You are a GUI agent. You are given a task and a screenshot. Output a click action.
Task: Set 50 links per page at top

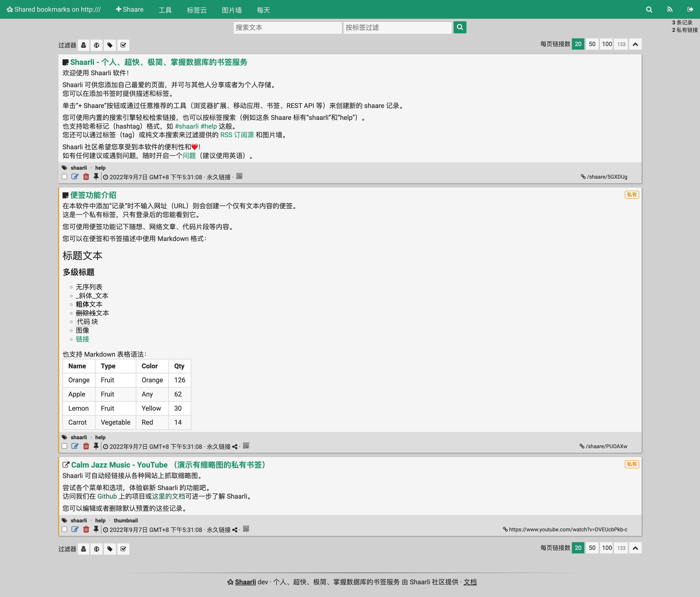point(592,44)
